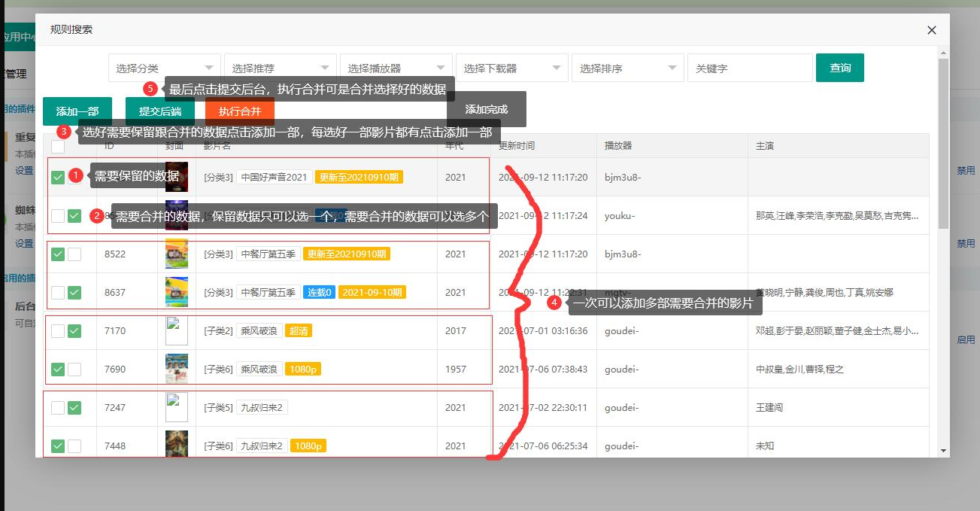Uncheck the checked checkbox in row 8522
Screen dimensions: 980x511
(x=58, y=254)
